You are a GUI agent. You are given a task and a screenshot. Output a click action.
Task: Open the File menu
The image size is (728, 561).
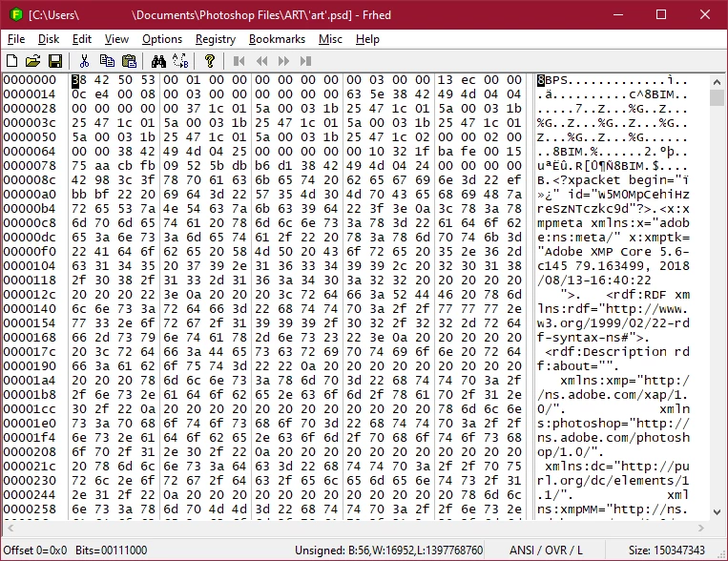(16, 39)
